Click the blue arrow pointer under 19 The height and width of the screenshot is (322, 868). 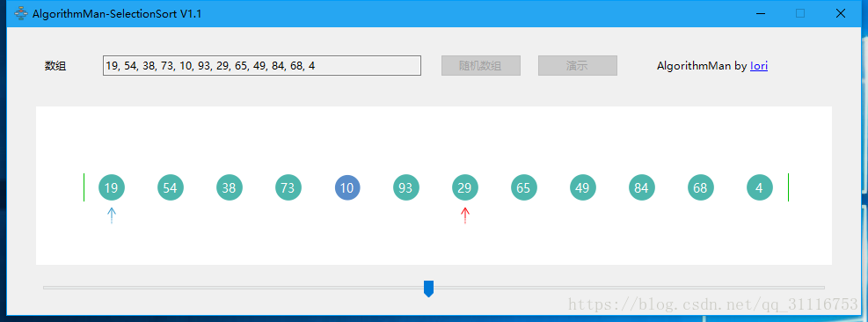[112, 216]
